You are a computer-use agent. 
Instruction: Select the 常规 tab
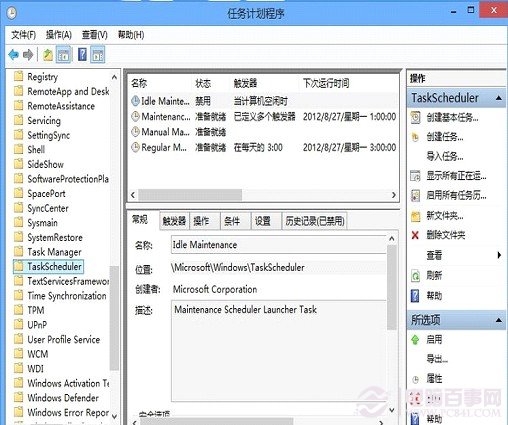point(142,220)
